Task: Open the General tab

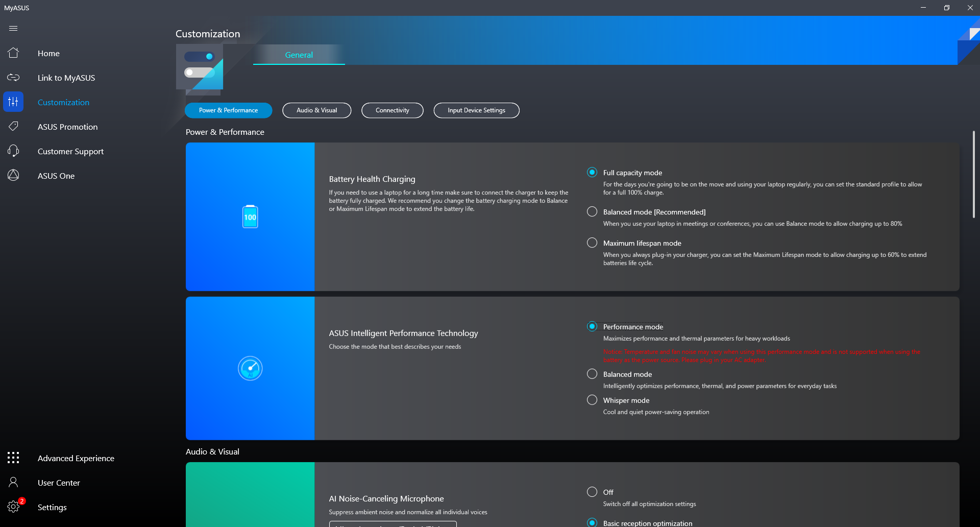Action: (299, 55)
